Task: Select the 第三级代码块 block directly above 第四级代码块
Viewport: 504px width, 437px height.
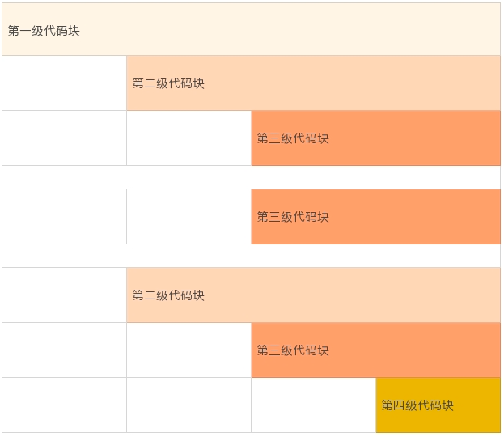Action: [375, 350]
